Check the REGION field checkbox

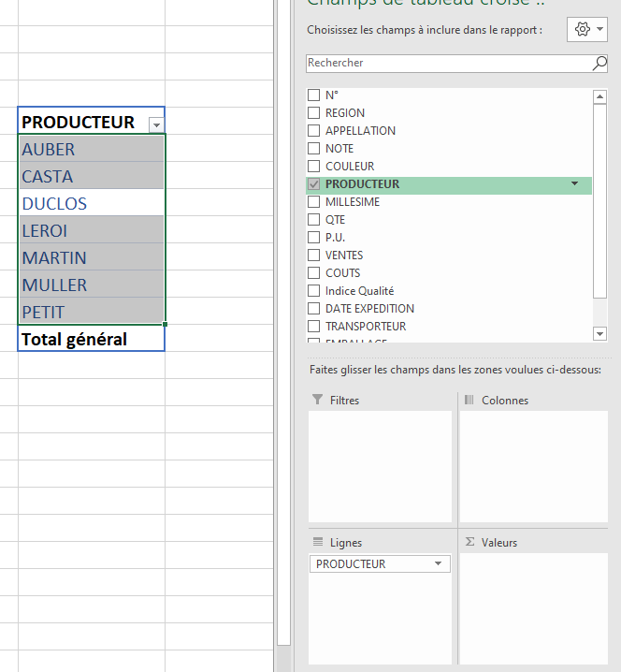[314, 113]
